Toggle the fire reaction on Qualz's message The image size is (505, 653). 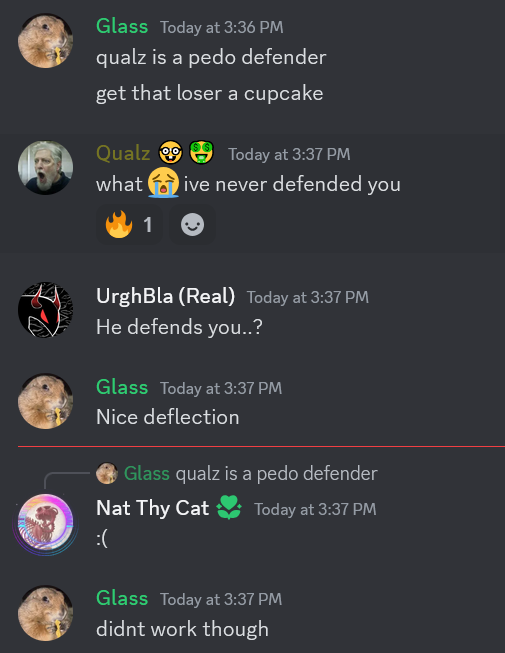[129, 225]
